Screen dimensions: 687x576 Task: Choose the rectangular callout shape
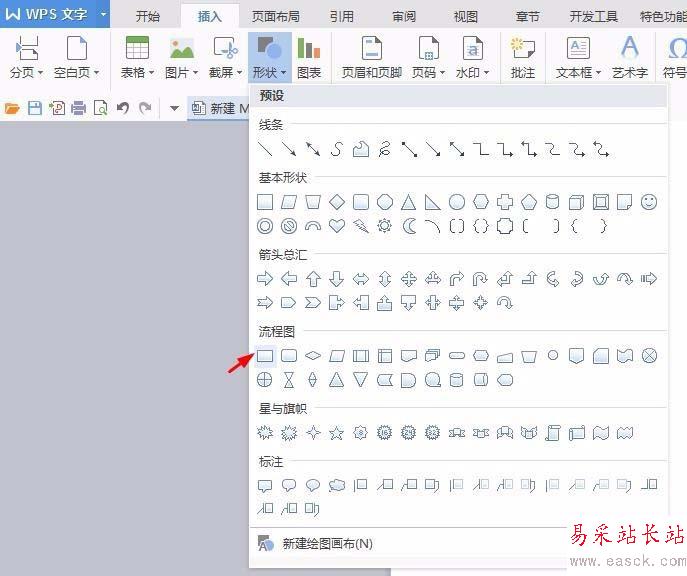click(x=265, y=485)
